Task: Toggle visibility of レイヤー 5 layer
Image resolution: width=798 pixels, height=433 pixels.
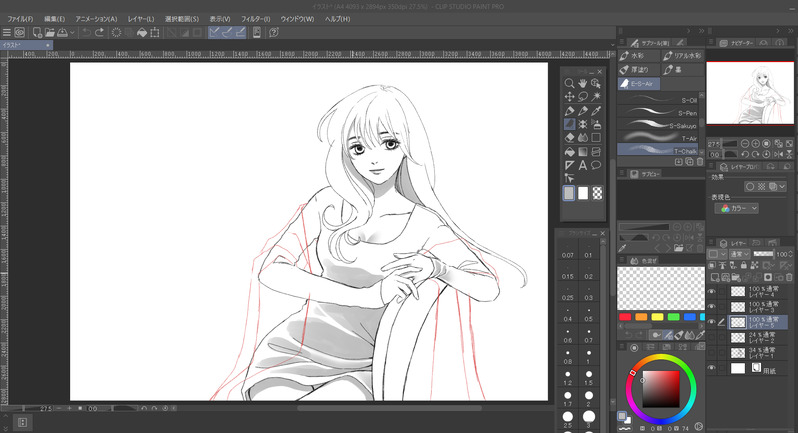Action: click(712, 322)
